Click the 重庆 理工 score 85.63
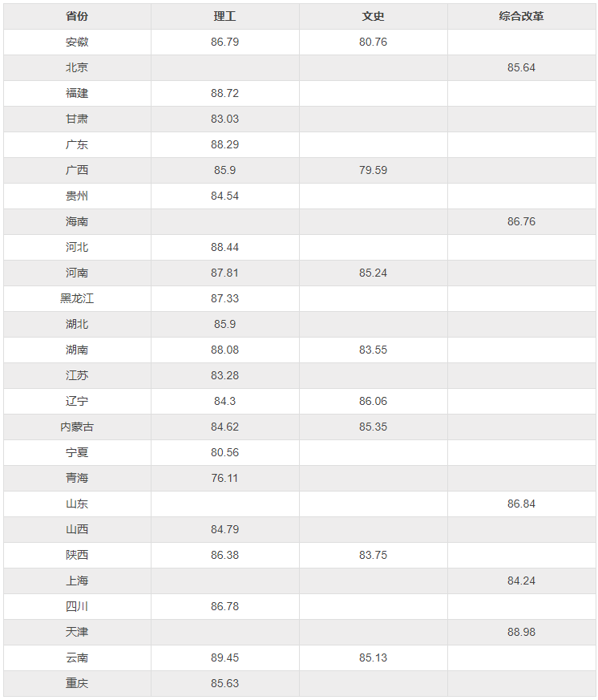The width and height of the screenshot is (598, 700). (224, 683)
